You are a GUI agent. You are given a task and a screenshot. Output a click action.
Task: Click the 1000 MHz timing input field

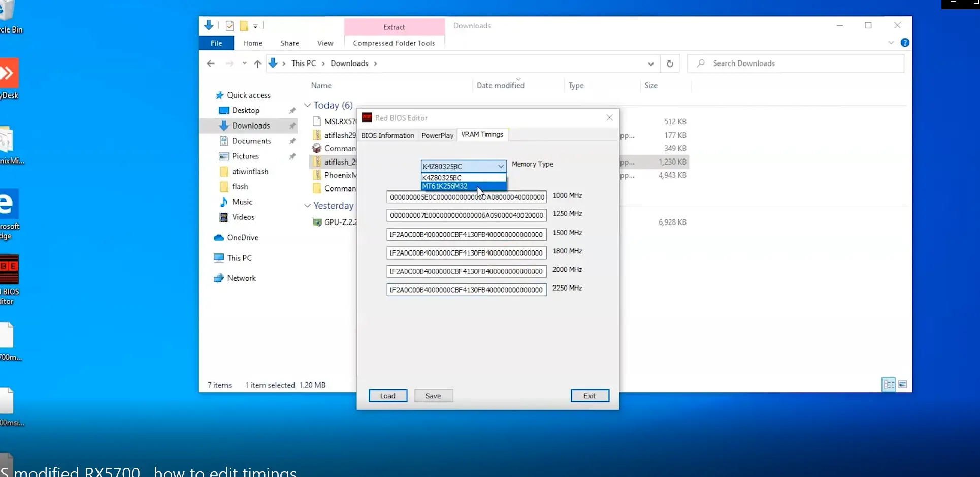pyautogui.click(x=466, y=197)
